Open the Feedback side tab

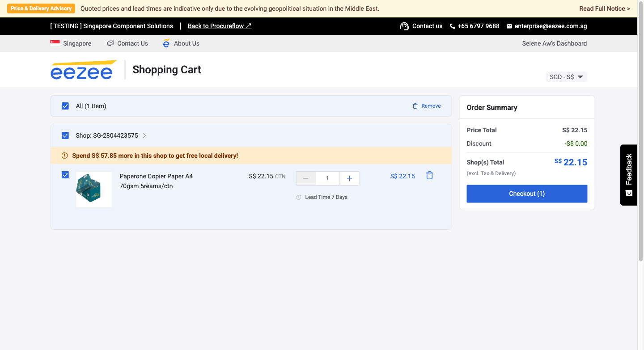(629, 175)
